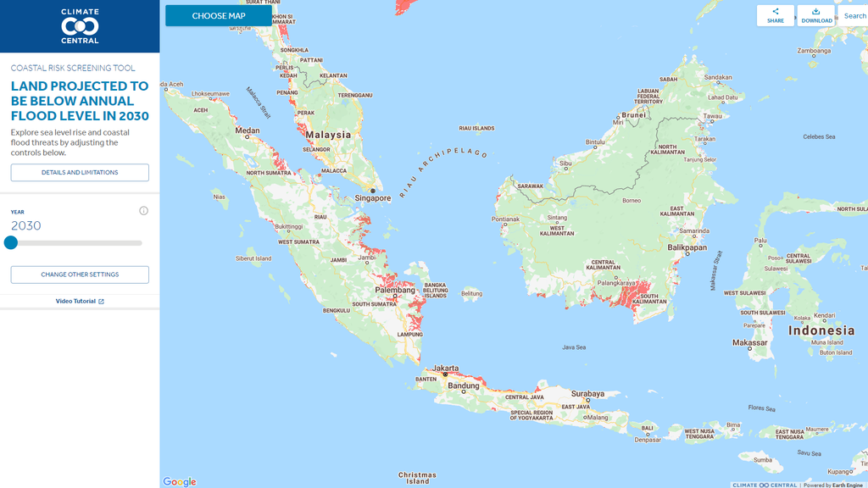Screen dimensions: 868x488
Task: Click the Sandakan map label
Action: click(x=717, y=77)
